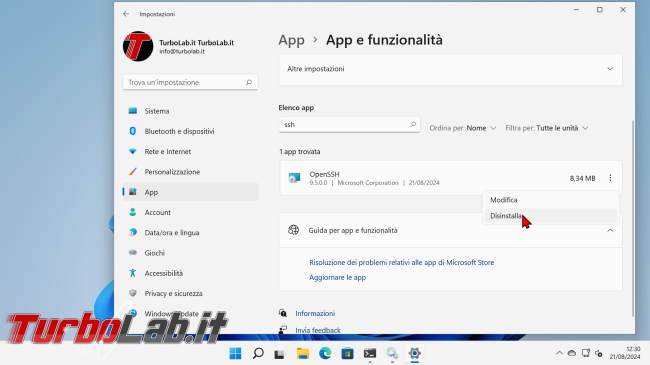This screenshot has height=365, width=650.
Task: Select the App sidebar icon
Action: point(133,192)
